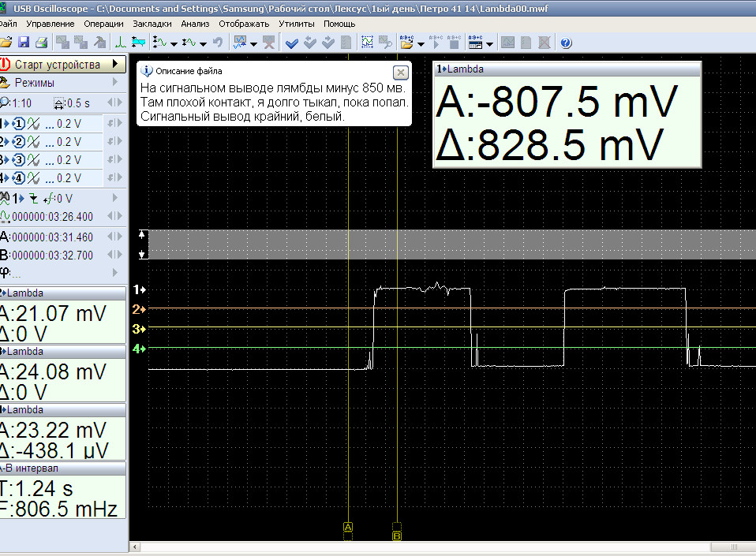Viewport: 756px width, 556px height.
Task: Click the open file folder icon
Action: pos(6,43)
